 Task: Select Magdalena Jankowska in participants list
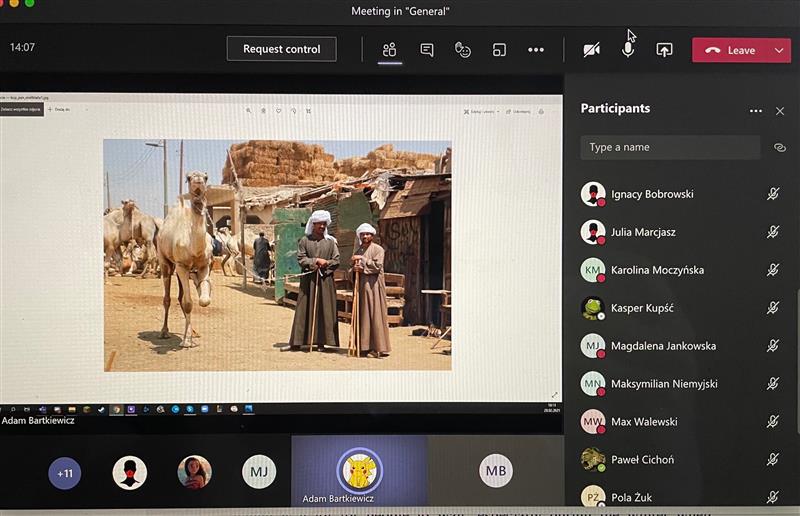(x=663, y=346)
